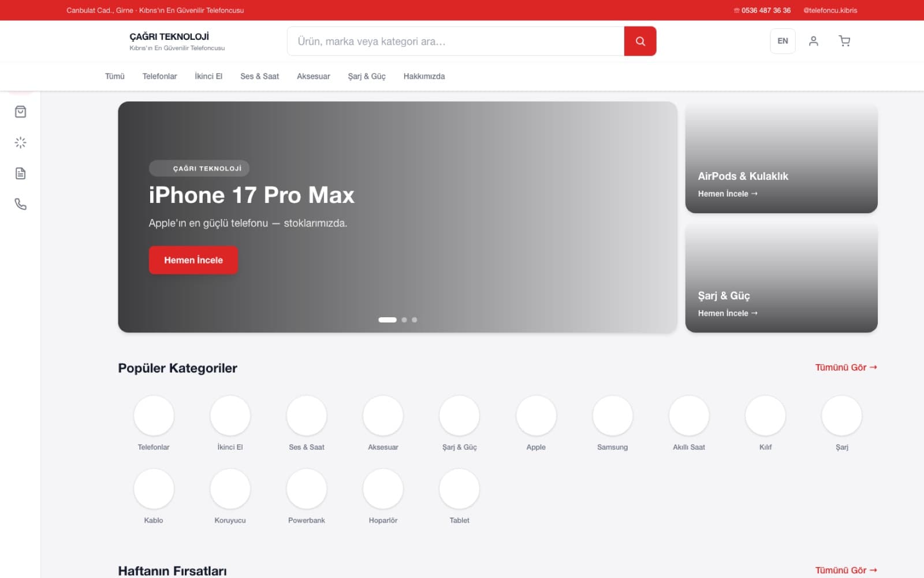Open the shopping cart icon
Image resolution: width=924 pixels, height=578 pixels.
click(844, 41)
